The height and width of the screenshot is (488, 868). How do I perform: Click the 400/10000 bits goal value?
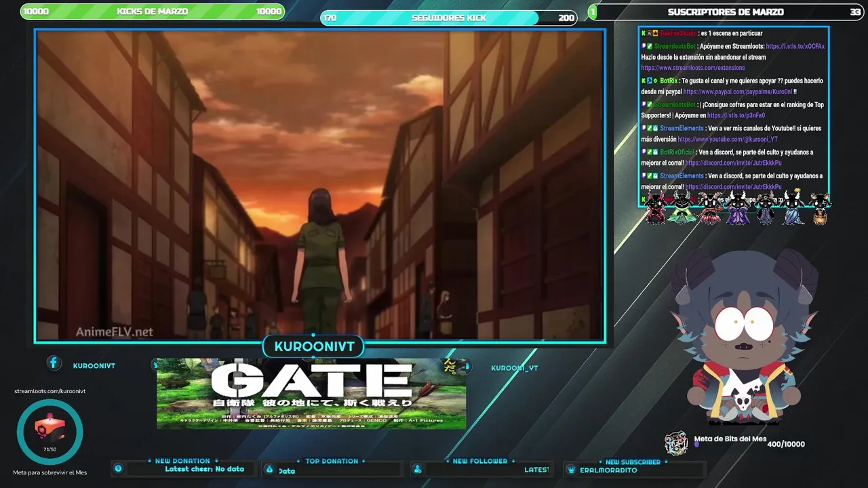[786, 444]
